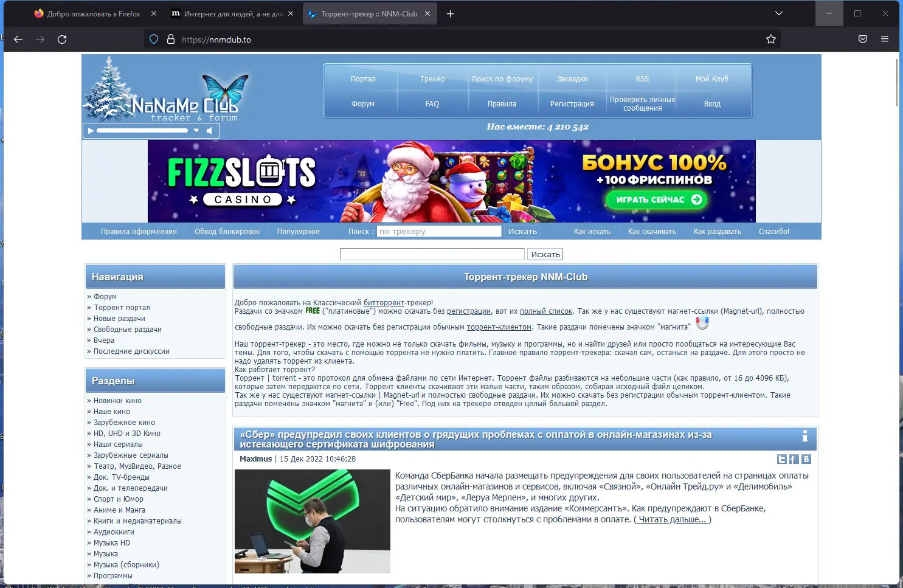Open the 'Как искать' link

592,232
